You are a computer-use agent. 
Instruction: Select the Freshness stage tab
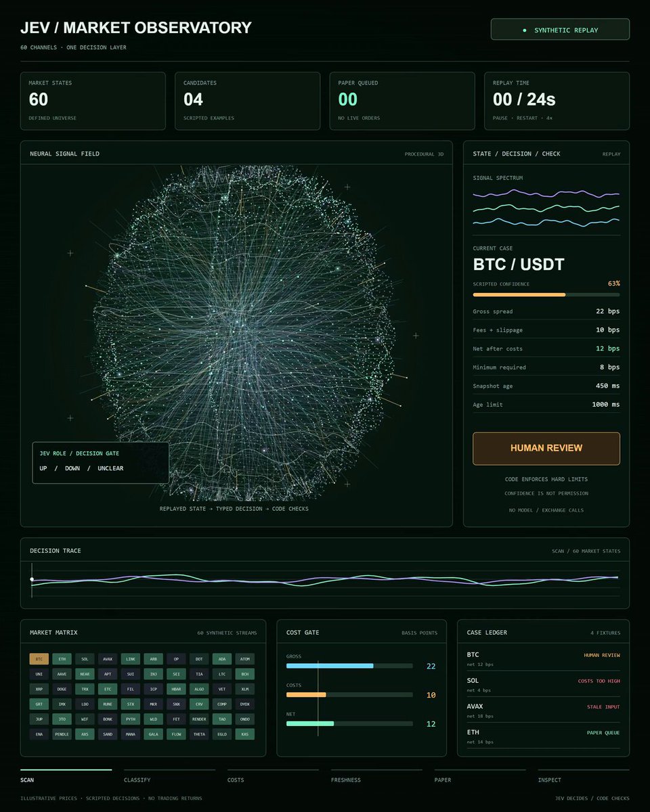coord(376,775)
